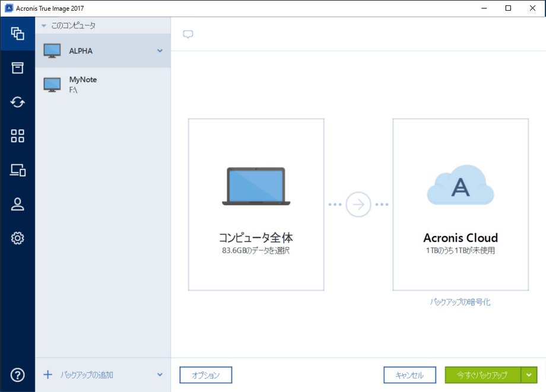Click the バックアップの暗号化 link

(461, 302)
